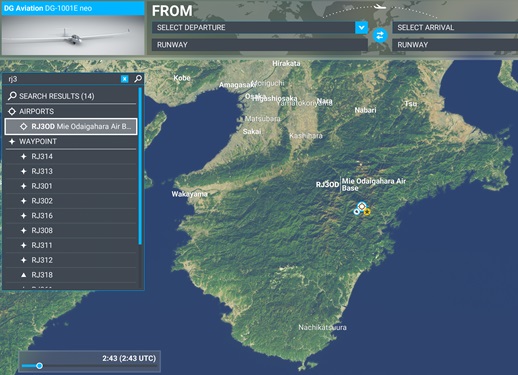Open the Select Arrival field
This screenshot has width=518, height=375.
(455, 27)
